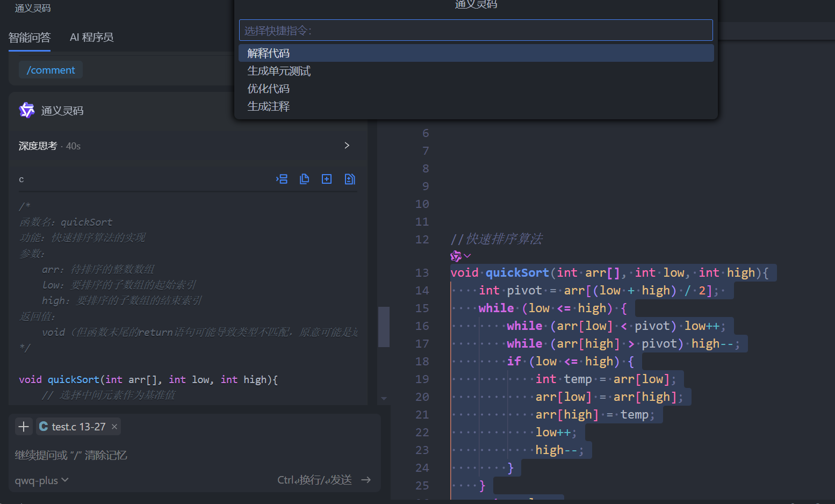
Task: Copy the generated code block
Action: pyautogui.click(x=304, y=179)
